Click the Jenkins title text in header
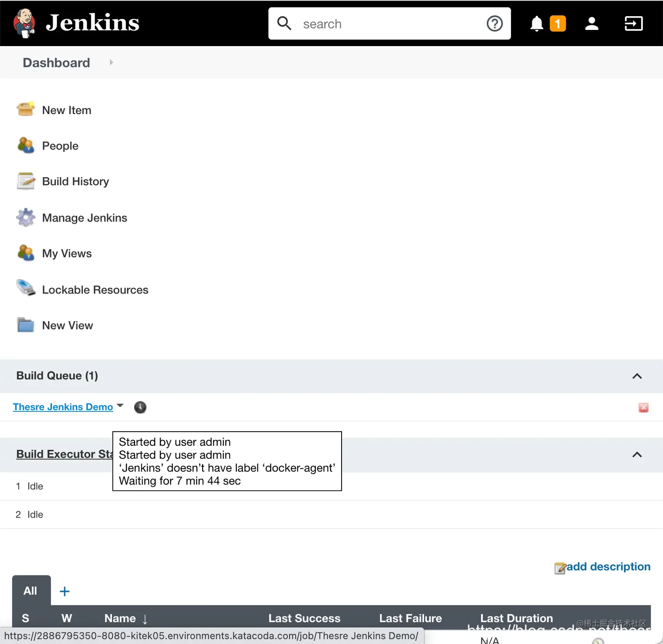Viewport: 663px width, 644px height. click(x=93, y=22)
